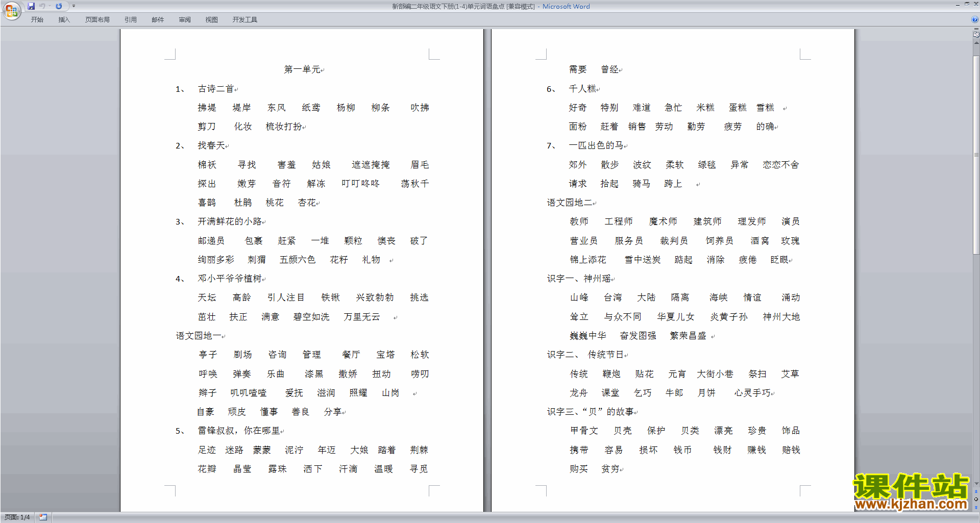Image resolution: width=980 pixels, height=523 pixels.
Task: Open Microsoft Word Help icon
Action: click(975, 19)
